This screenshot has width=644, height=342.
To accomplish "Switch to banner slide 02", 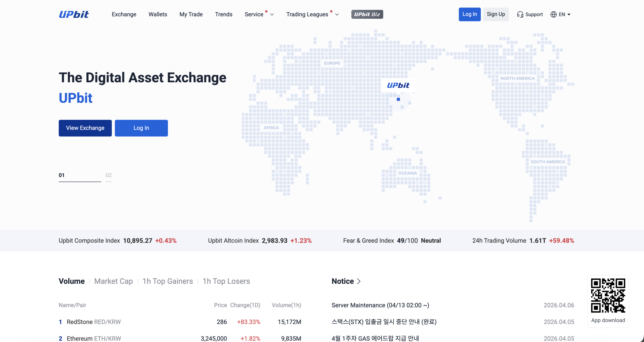I will pyautogui.click(x=109, y=175).
